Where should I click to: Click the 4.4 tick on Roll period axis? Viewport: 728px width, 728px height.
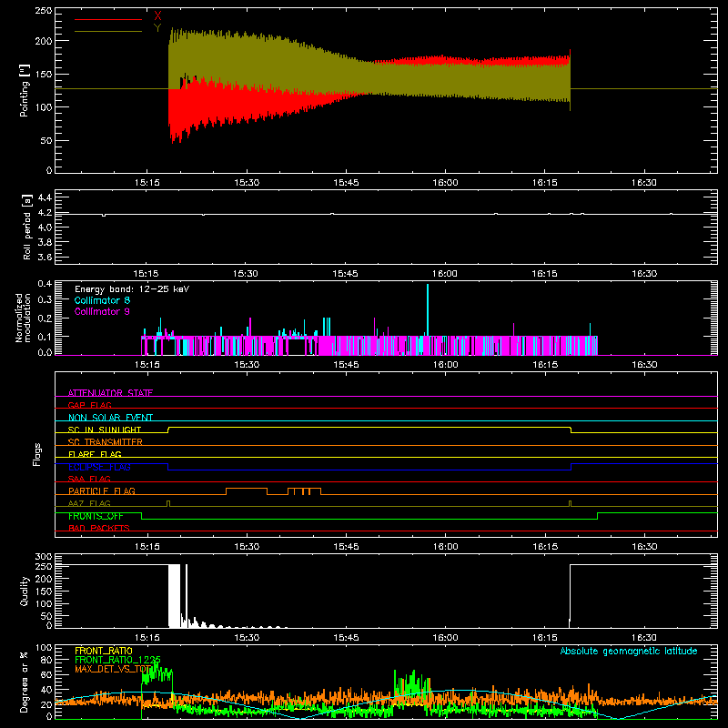pyautogui.click(x=44, y=198)
